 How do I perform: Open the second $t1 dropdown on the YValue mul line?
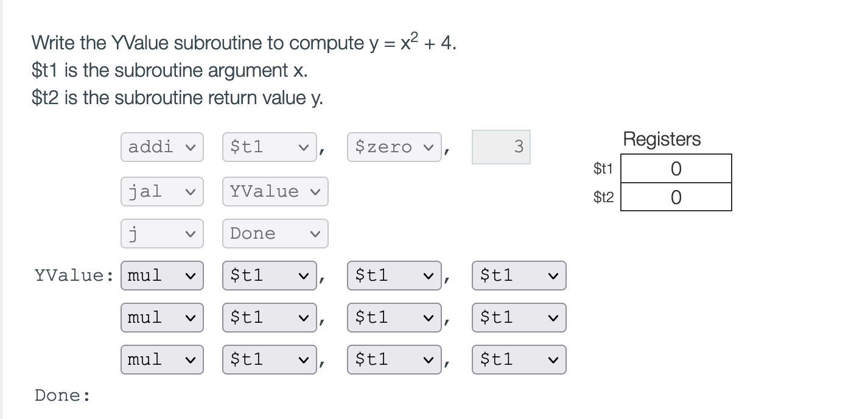tap(394, 275)
